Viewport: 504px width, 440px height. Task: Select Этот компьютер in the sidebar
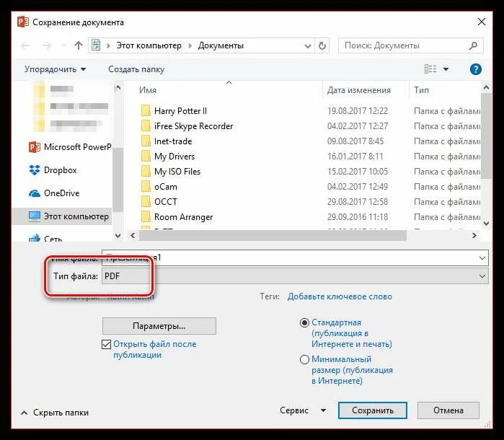(62, 216)
